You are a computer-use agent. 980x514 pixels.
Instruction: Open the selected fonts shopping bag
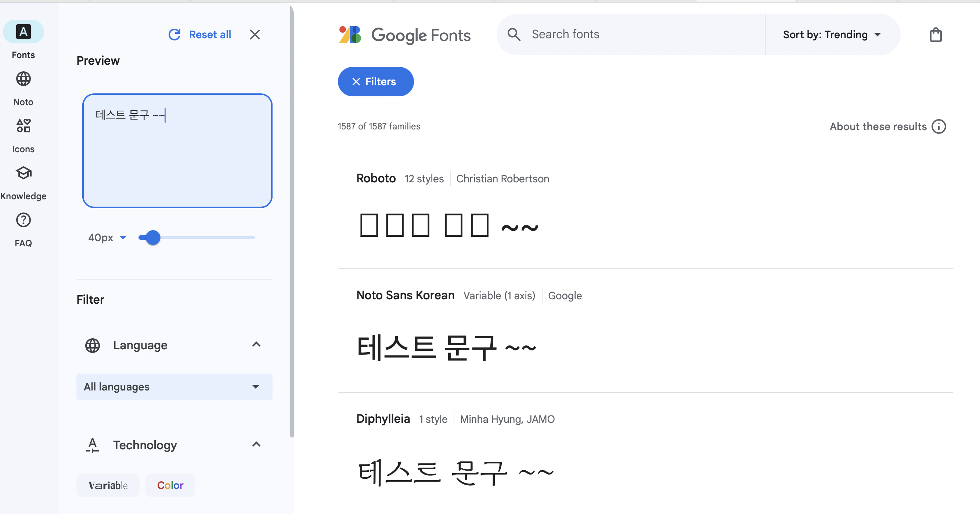[x=935, y=35]
